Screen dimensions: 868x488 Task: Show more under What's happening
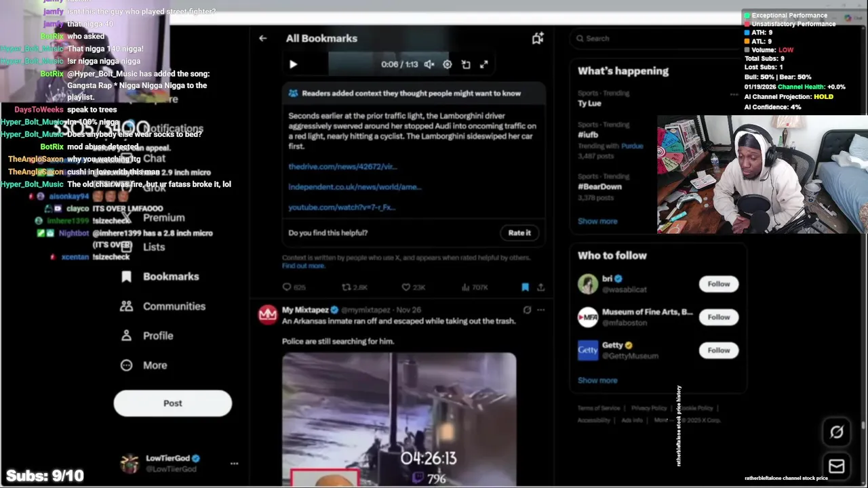pyautogui.click(x=597, y=221)
